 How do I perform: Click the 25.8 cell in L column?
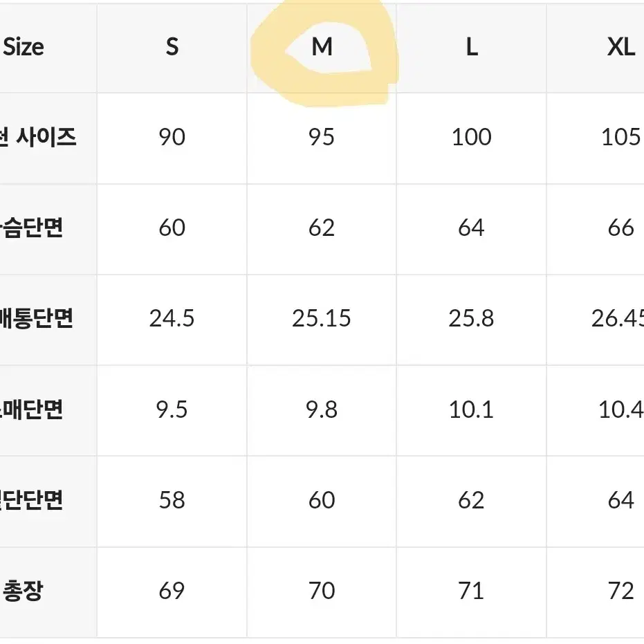point(471,318)
